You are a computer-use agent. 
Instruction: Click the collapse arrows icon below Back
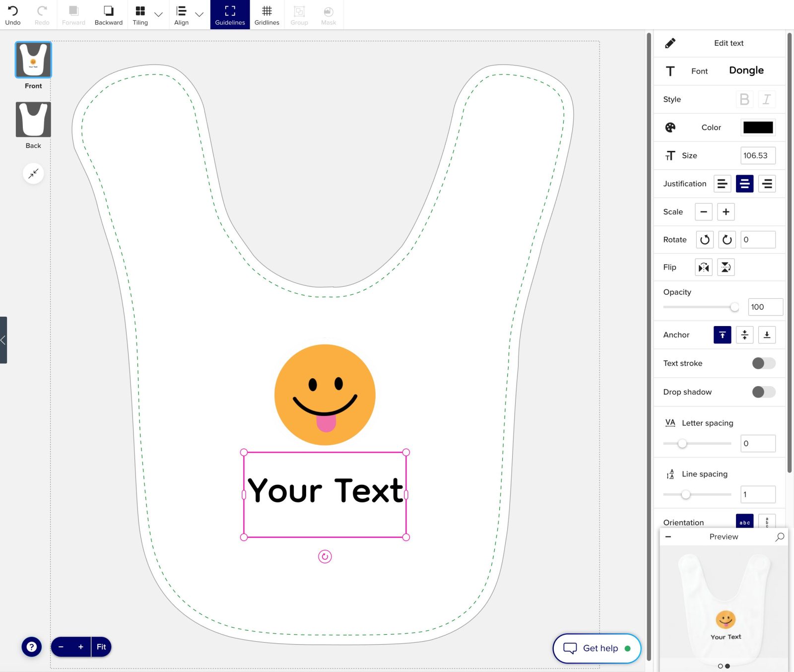(x=33, y=174)
